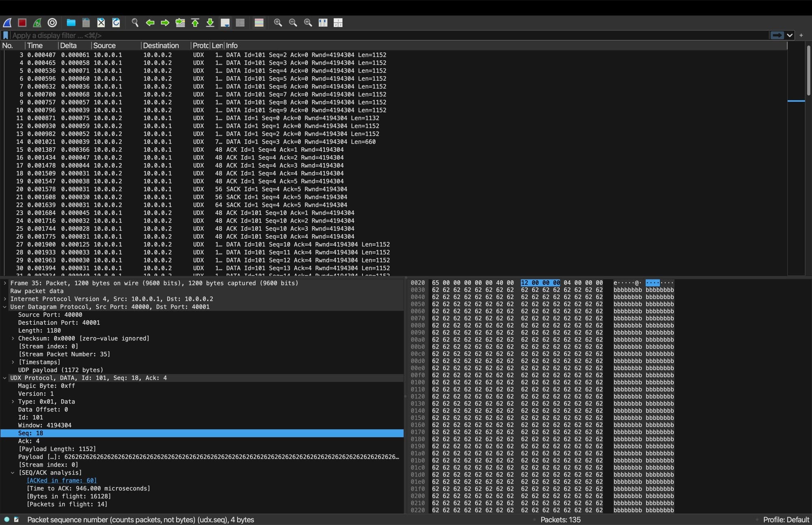Zoom out on packet list text
Screen dimensions: 812x525
tap(293, 23)
